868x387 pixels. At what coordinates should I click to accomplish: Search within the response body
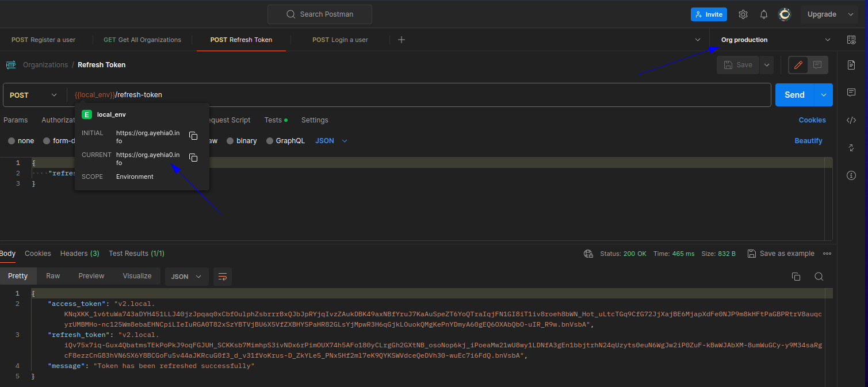[x=819, y=277]
